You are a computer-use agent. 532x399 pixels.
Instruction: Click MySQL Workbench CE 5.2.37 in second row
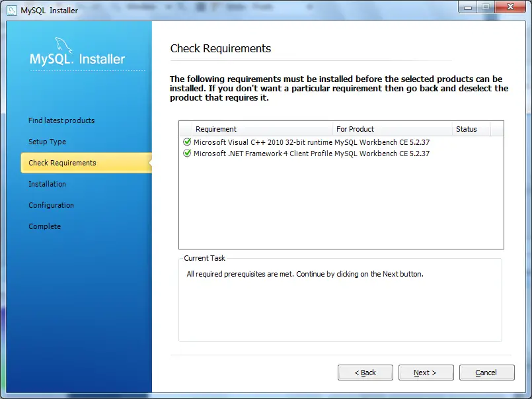tap(382, 154)
